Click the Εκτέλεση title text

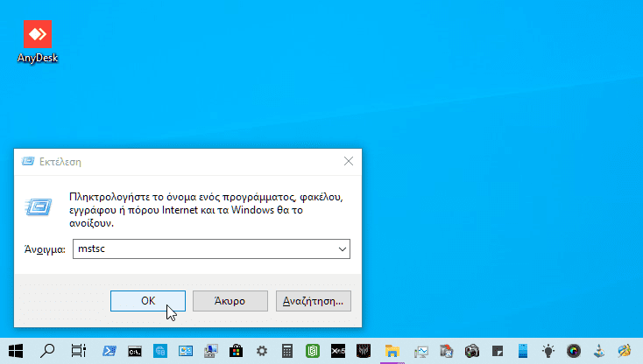[x=60, y=162]
